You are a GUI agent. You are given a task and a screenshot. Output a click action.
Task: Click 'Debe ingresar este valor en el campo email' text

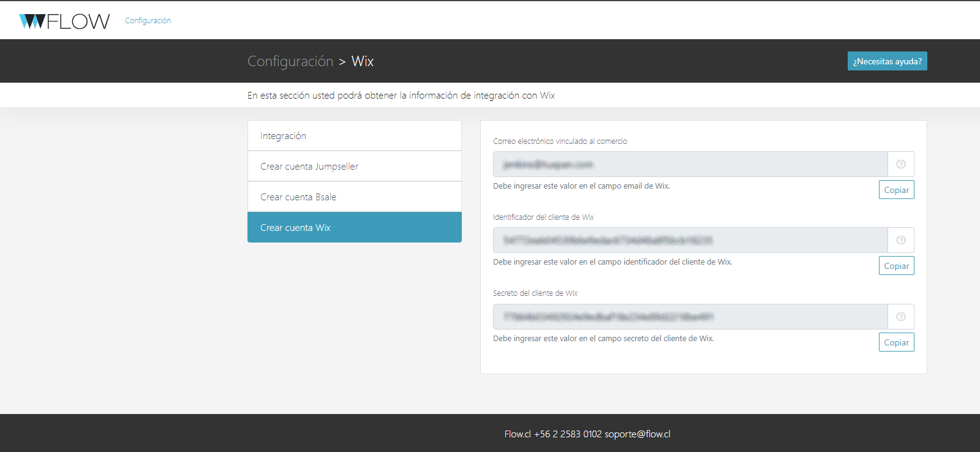tap(581, 186)
